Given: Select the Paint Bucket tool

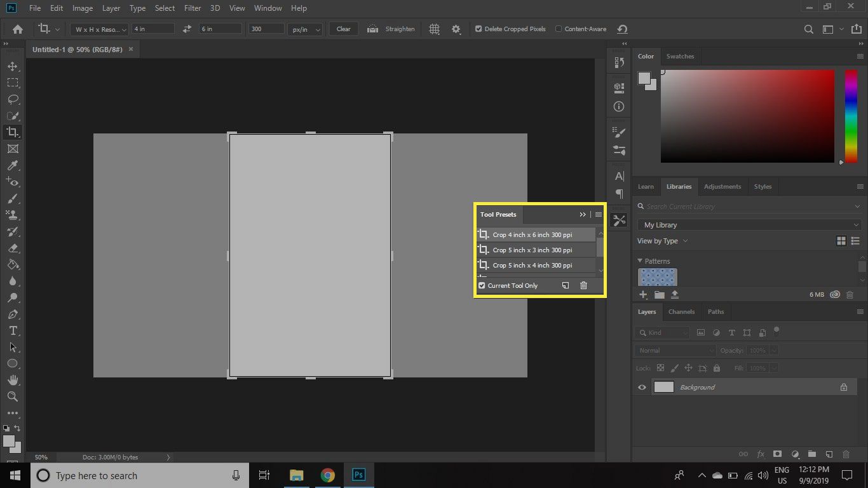Looking at the screenshot, I should [x=12, y=264].
